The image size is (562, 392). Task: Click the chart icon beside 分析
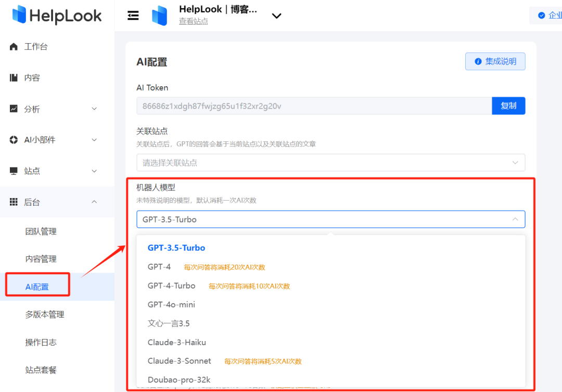click(14, 109)
